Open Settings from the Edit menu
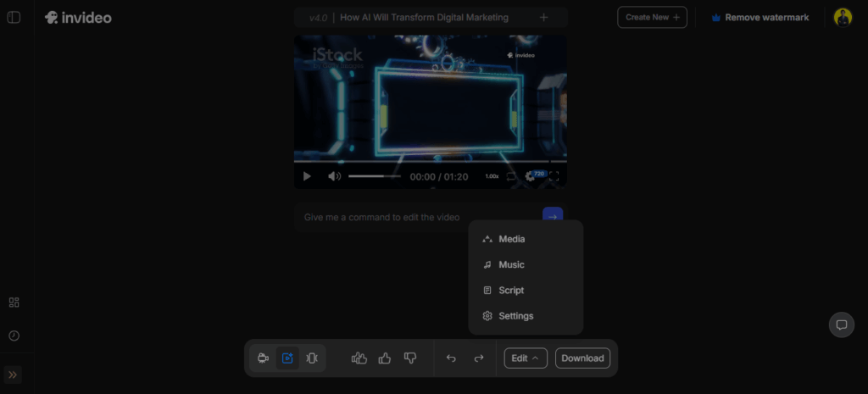 pos(515,316)
